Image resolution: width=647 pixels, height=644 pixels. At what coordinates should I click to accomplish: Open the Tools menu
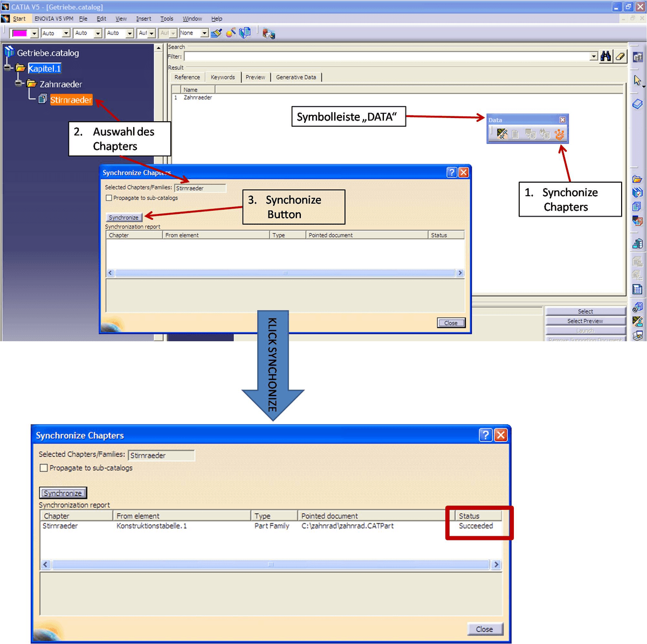tap(167, 18)
